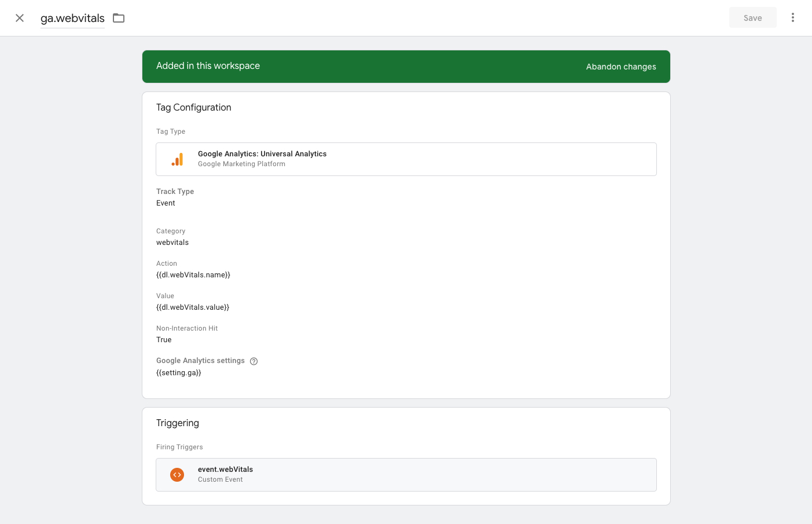Select the Google Analytics: Universal Analytics tag type
The width and height of the screenshot is (812, 524).
pyautogui.click(x=262, y=154)
